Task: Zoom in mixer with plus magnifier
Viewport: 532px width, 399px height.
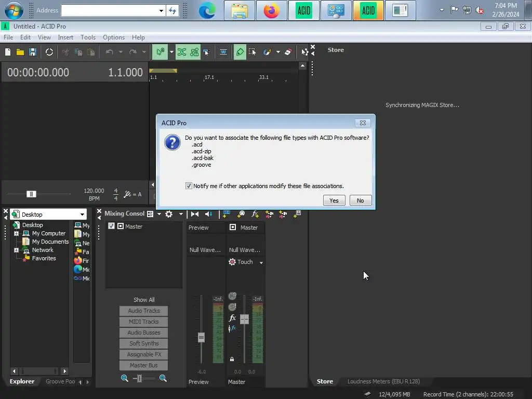Action: pos(163,378)
